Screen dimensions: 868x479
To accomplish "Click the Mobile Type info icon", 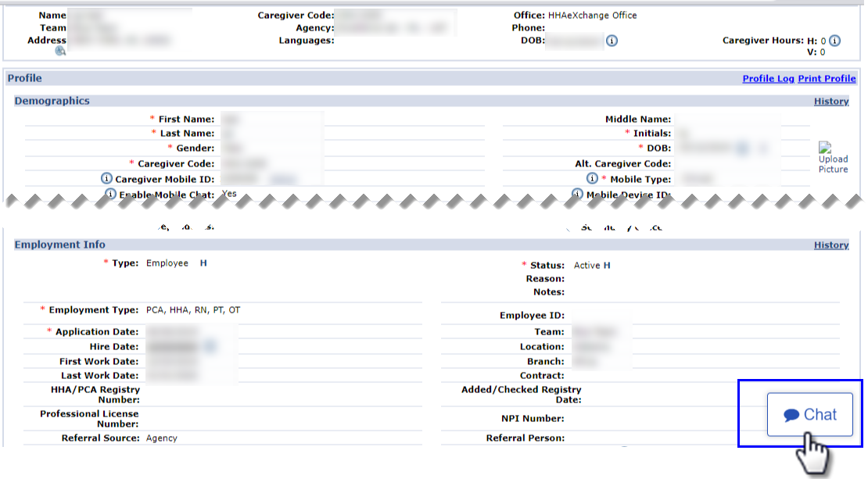I will [592, 179].
